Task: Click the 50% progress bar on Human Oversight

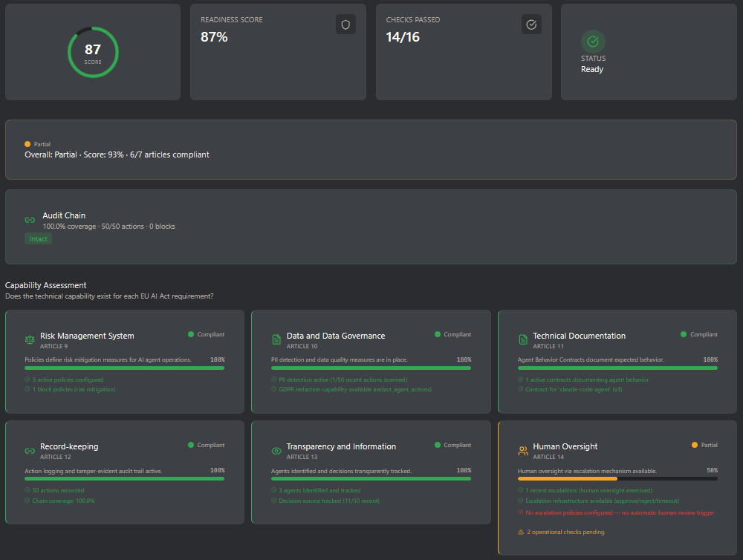Action: tap(619, 478)
